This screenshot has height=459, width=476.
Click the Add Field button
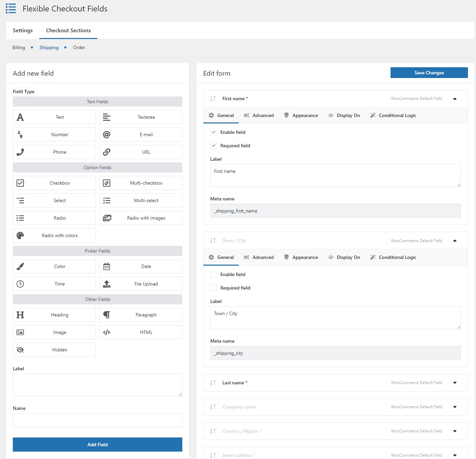98,445
